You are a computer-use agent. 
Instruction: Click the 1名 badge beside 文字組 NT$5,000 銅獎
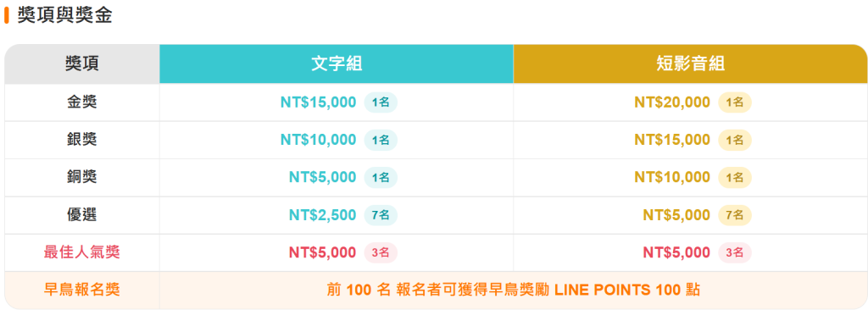point(381,177)
